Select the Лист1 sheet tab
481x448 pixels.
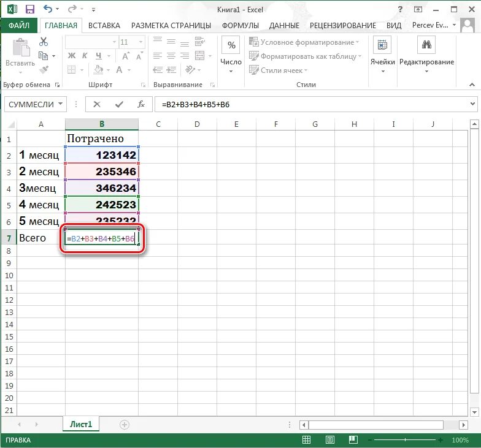point(81,424)
